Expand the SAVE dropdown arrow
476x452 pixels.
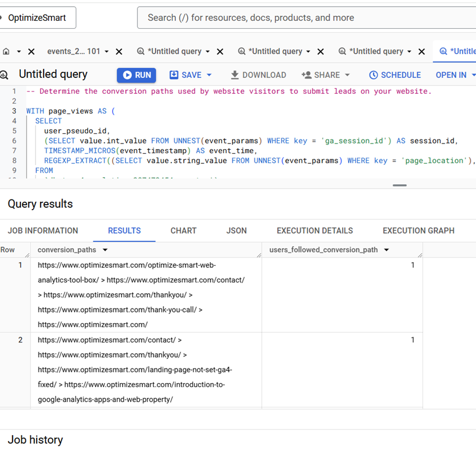pos(209,75)
